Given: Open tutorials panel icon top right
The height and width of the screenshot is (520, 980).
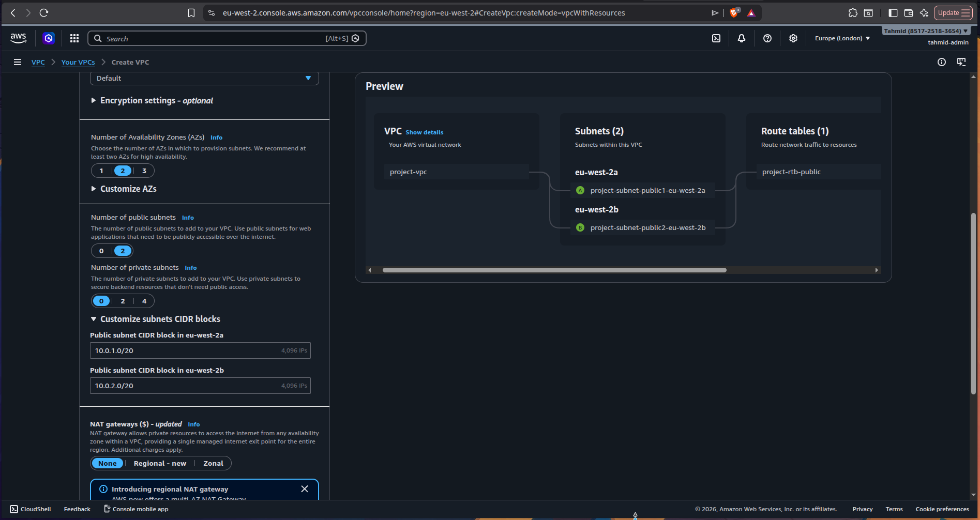Looking at the screenshot, I should tap(961, 62).
